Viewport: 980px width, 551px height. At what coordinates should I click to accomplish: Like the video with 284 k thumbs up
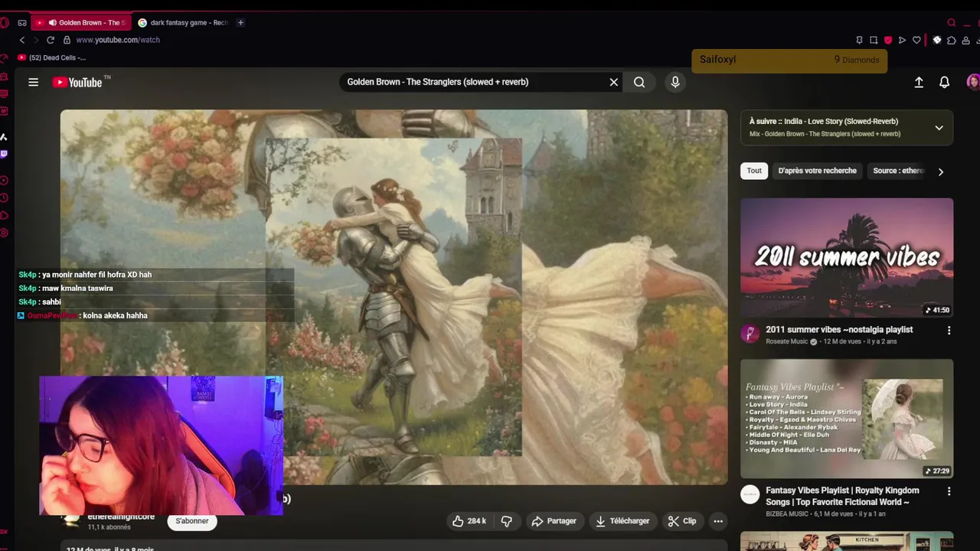coord(469,521)
